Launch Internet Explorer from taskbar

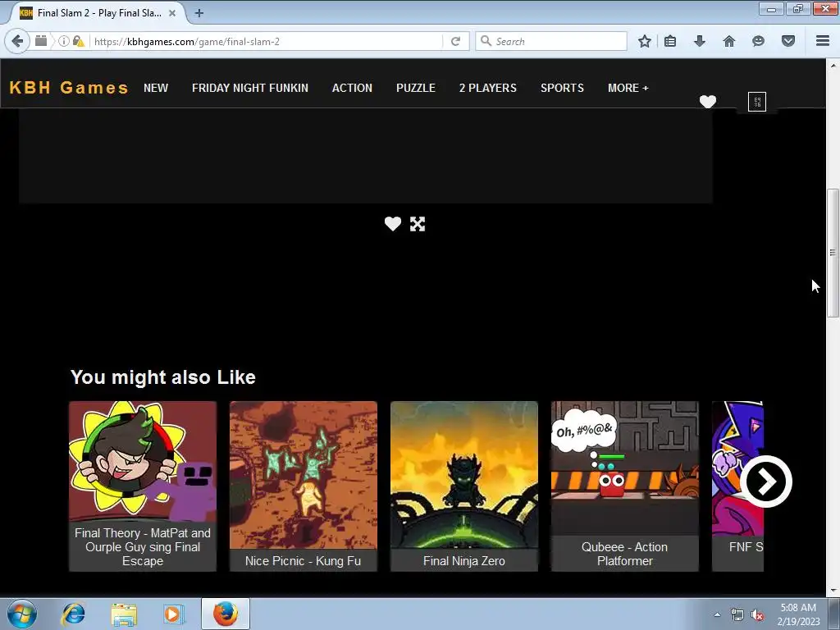[73, 614]
